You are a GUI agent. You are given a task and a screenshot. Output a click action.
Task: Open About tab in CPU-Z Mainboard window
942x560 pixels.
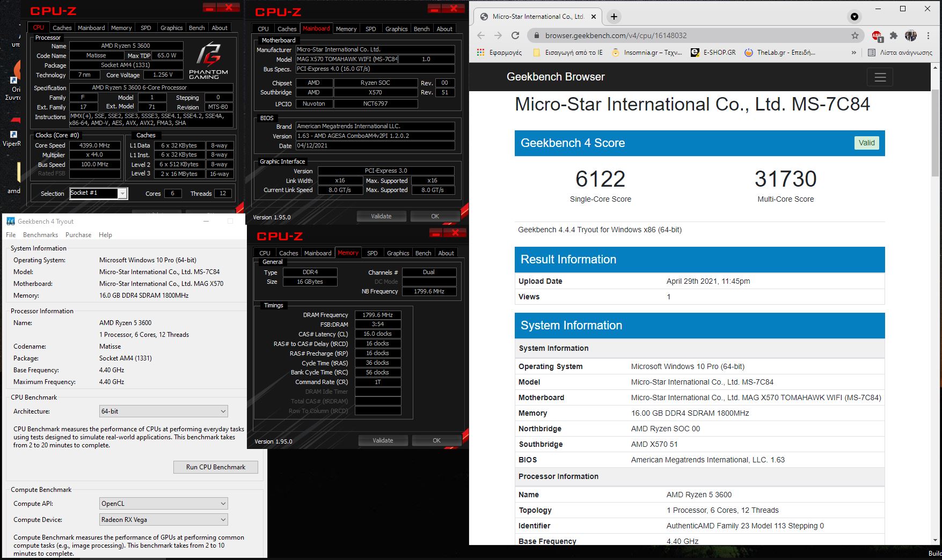pos(444,29)
